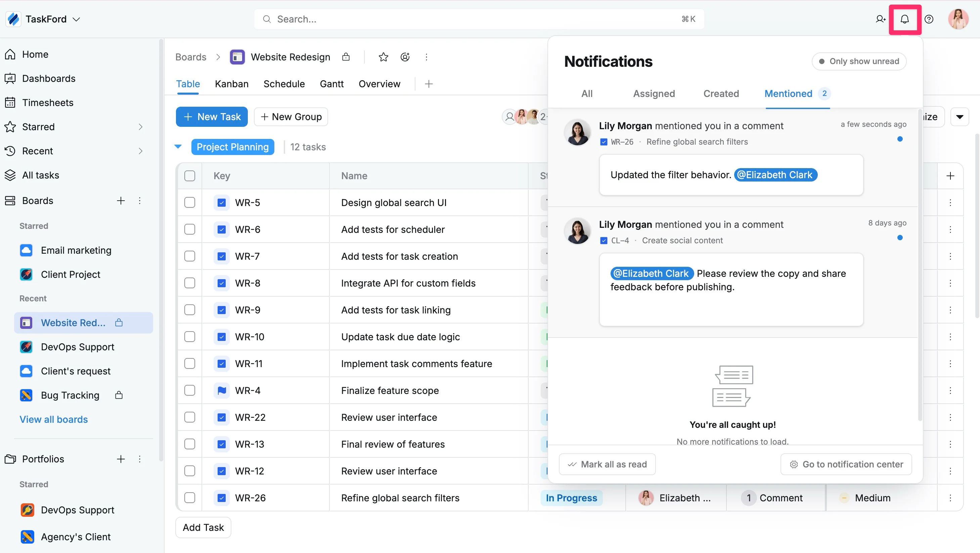Open the board options three-dot menu
980x553 pixels.
(x=427, y=57)
